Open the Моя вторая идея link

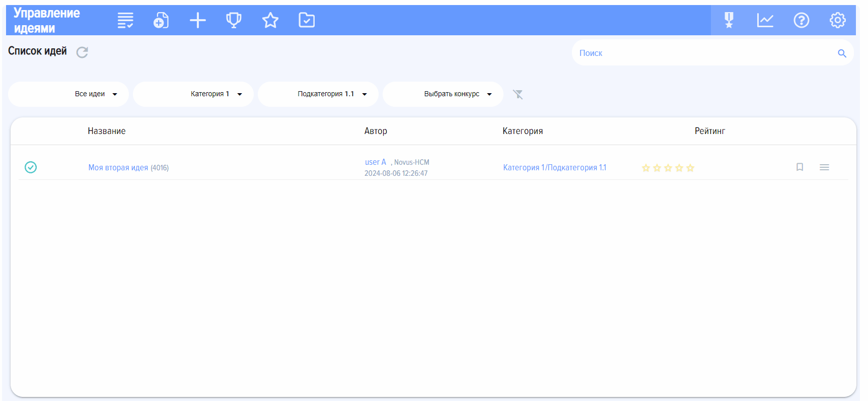118,168
